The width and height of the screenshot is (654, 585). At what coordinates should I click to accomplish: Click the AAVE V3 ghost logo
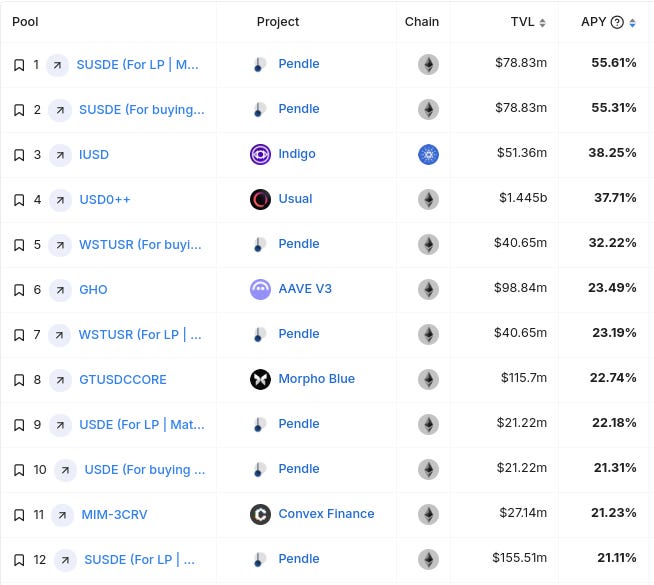click(260, 289)
